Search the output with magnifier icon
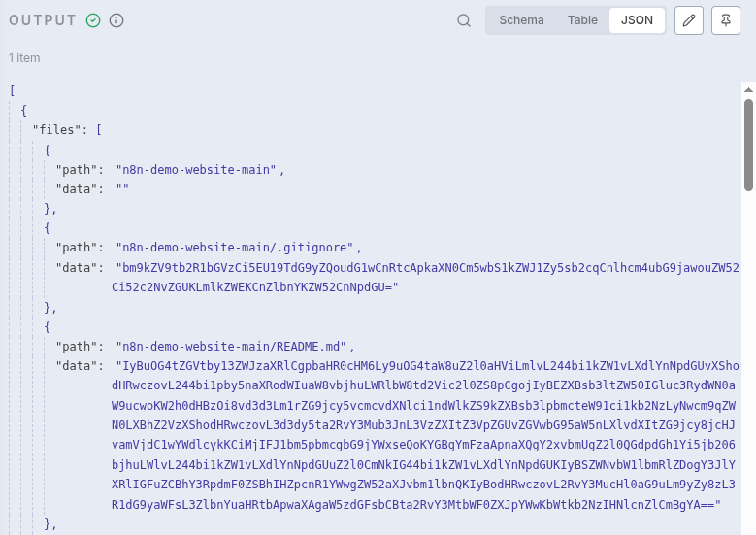756x535 pixels. pos(464,20)
